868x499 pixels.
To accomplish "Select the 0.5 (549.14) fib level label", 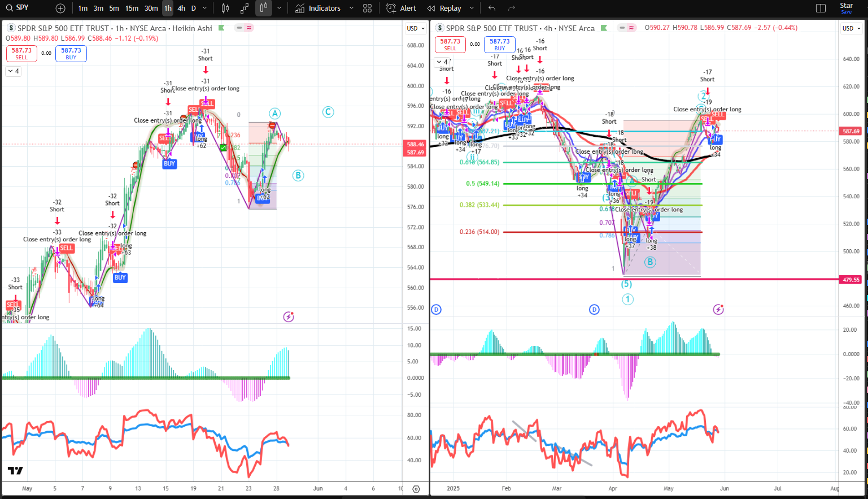I will 483,184.
